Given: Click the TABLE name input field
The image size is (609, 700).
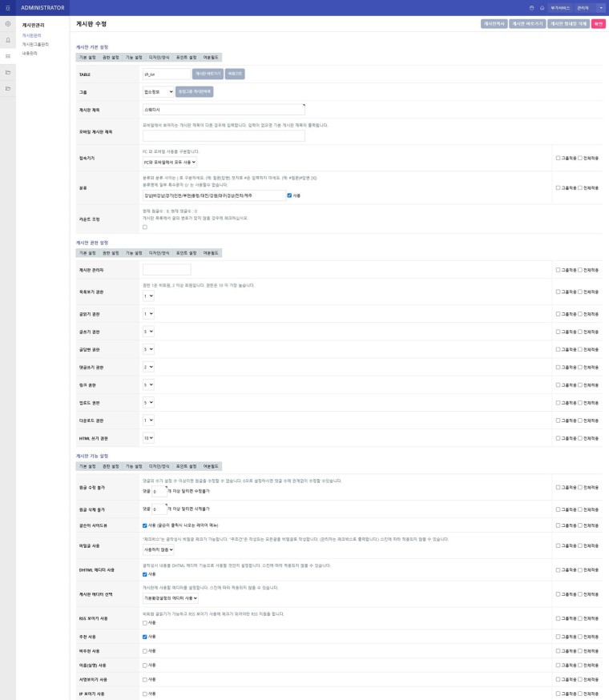Looking at the screenshot, I should [167, 74].
